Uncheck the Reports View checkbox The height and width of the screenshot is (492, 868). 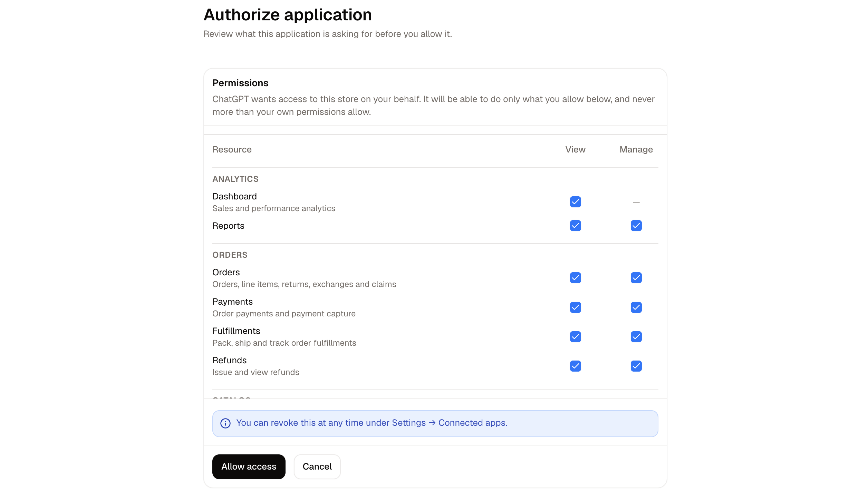coord(575,226)
